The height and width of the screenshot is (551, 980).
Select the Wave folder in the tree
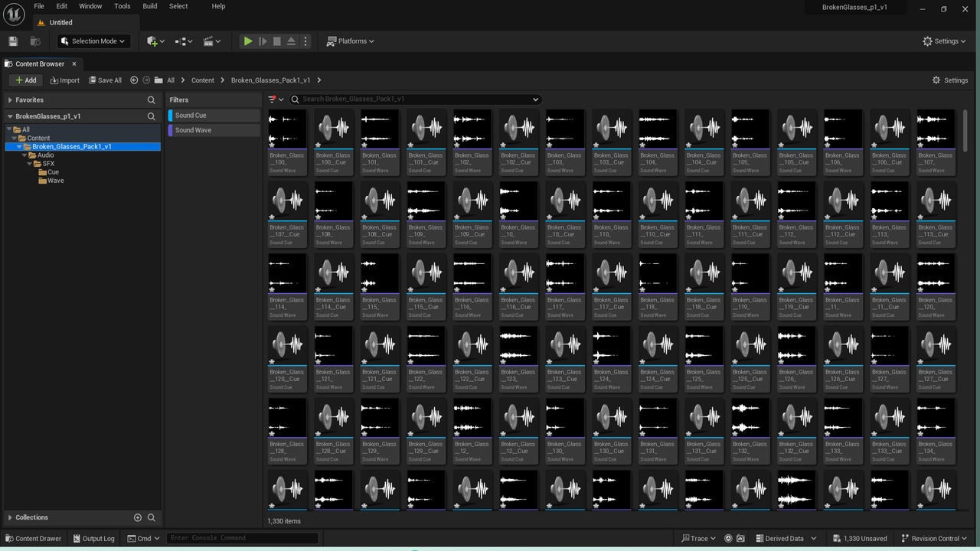[56, 181]
